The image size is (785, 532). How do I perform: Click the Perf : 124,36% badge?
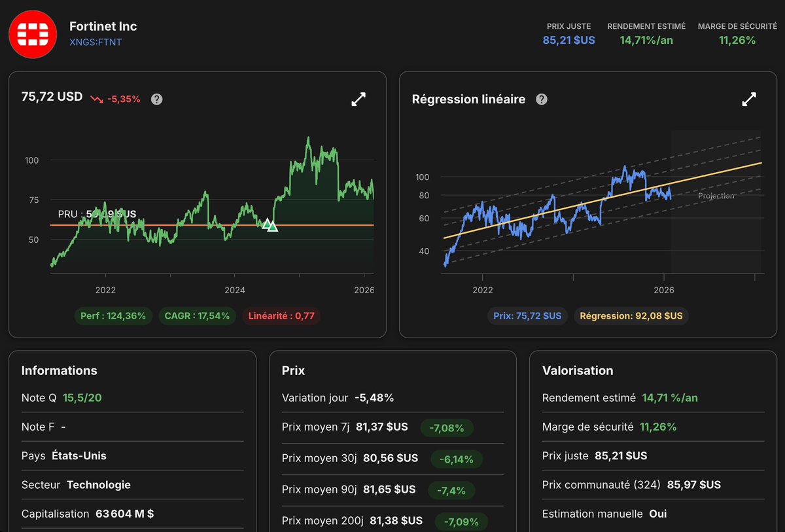(x=113, y=315)
